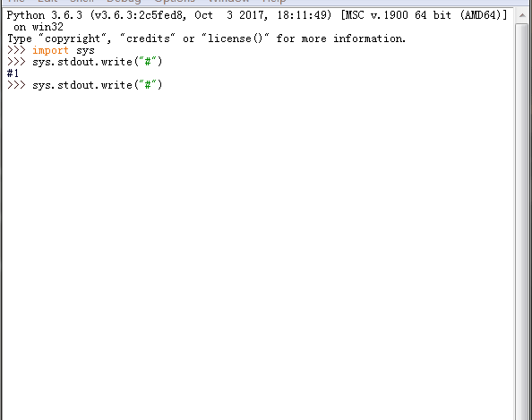Click the last >>> prompt marker
The width and height of the screenshot is (532, 420).
click(x=16, y=85)
